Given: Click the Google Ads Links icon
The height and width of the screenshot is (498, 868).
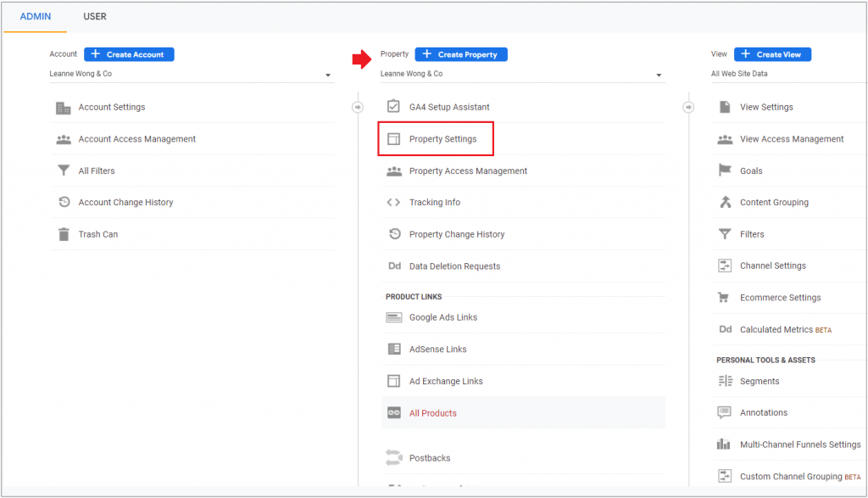Looking at the screenshot, I should click(x=393, y=317).
